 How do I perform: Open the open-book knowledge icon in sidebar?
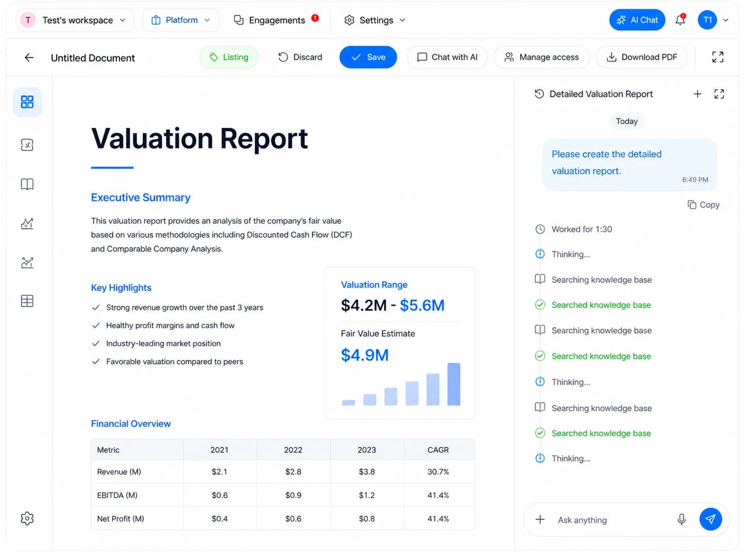click(x=27, y=184)
